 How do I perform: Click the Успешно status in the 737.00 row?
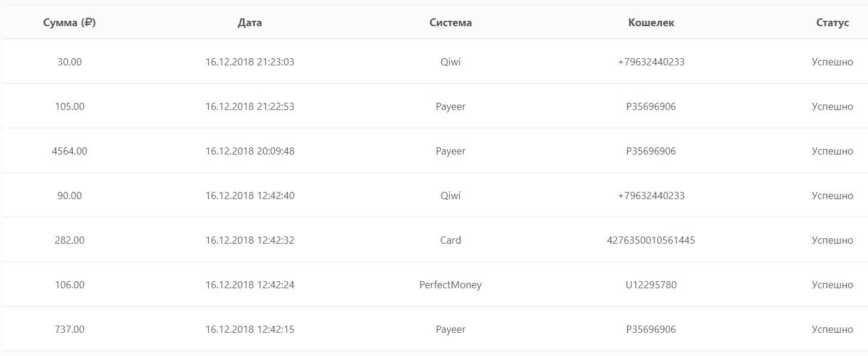[x=832, y=329]
